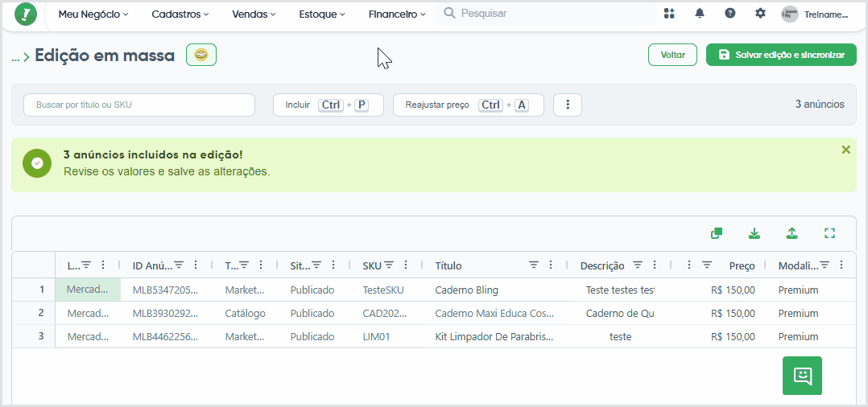Open column menu for SKU column
Viewport: 868px width, 407px height.
pyautogui.click(x=406, y=265)
